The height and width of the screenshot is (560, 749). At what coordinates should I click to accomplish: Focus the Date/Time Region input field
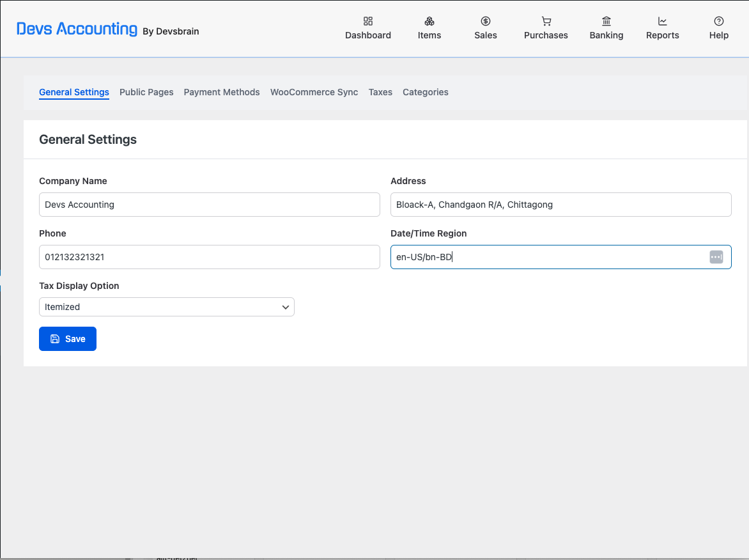(561, 257)
